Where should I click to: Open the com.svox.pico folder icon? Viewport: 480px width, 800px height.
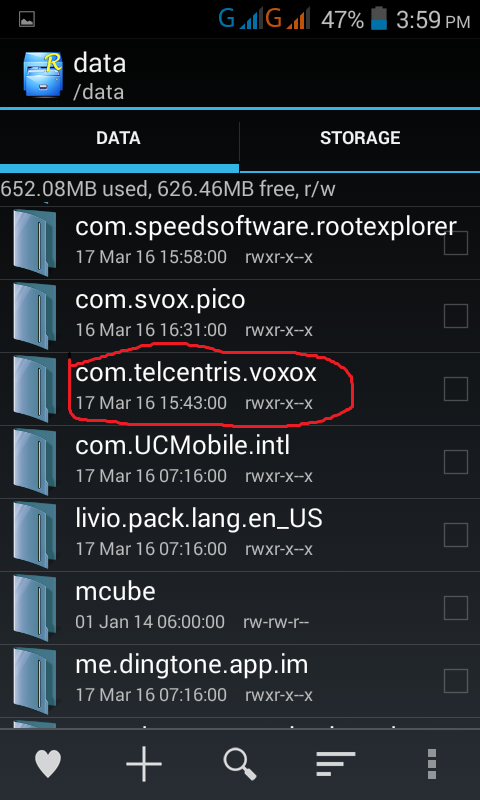pyautogui.click(x=35, y=316)
